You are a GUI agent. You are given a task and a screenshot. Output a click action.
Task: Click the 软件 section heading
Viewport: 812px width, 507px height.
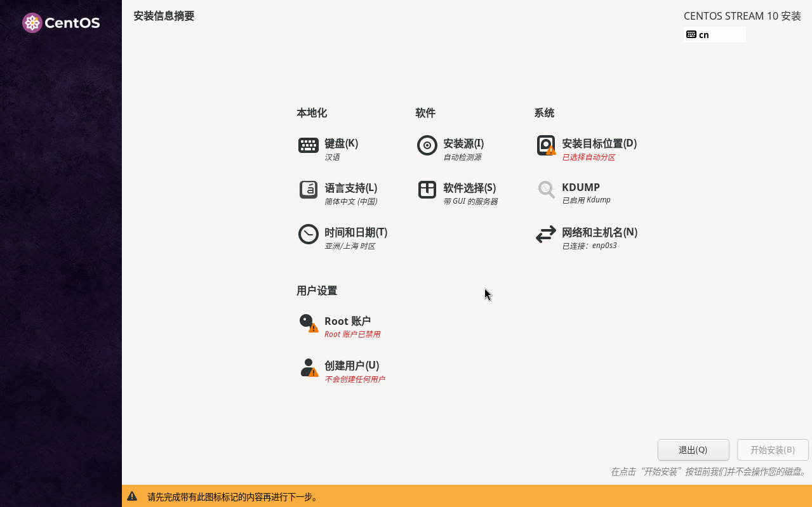click(x=425, y=113)
